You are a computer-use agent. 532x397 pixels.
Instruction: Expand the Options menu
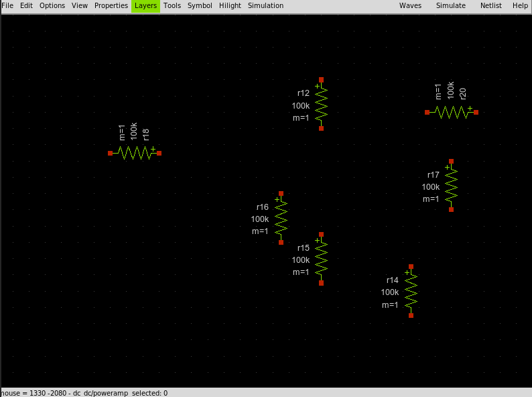click(52, 5)
